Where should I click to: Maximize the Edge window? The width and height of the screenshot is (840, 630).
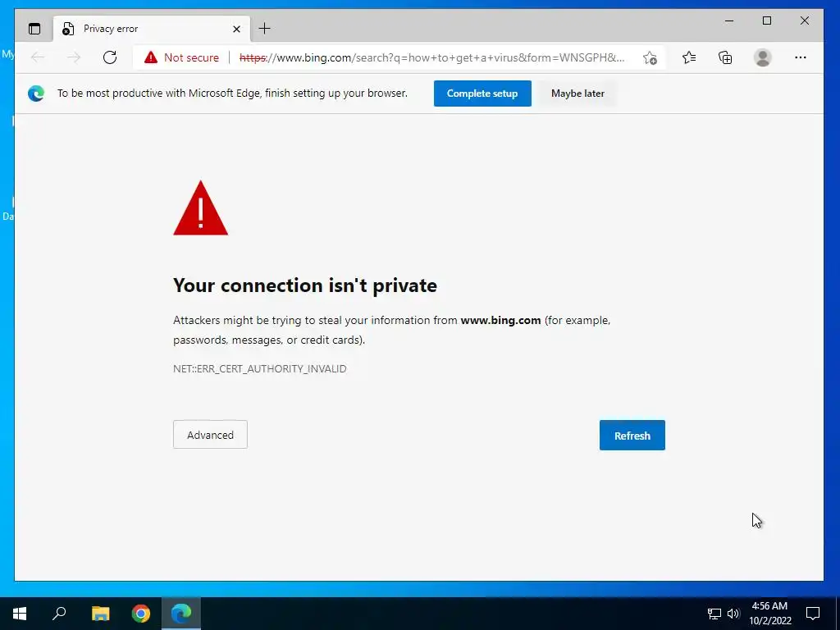(767, 21)
